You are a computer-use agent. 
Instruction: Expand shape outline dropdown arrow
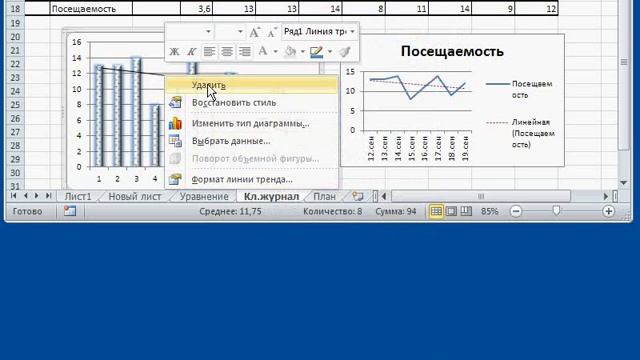[x=330, y=52]
